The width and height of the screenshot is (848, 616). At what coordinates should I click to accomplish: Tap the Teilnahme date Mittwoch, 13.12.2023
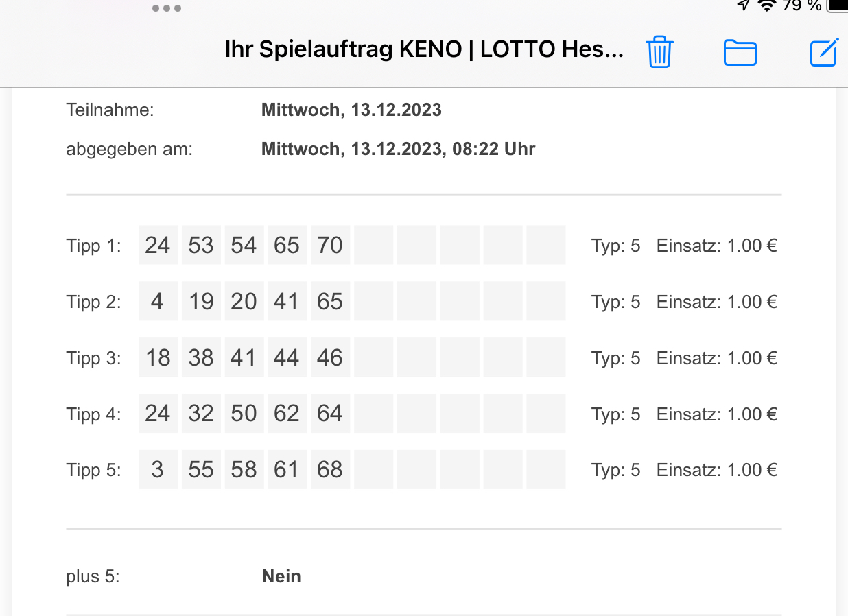[x=351, y=110]
